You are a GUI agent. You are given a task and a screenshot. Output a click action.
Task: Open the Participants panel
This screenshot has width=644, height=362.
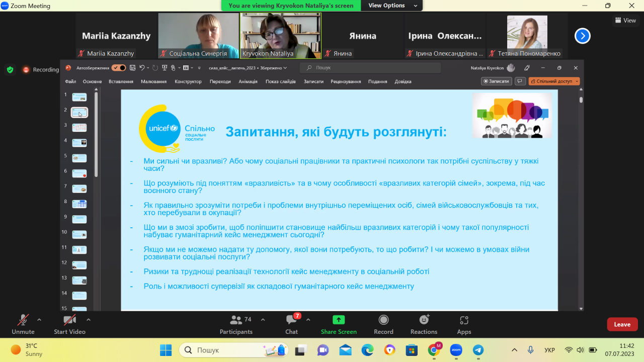[236, 323]
